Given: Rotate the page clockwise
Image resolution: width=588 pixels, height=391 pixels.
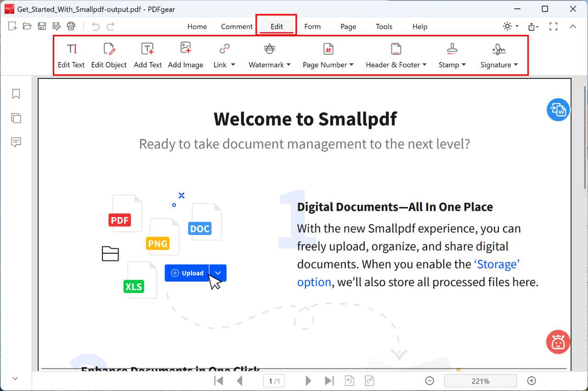Looking at the screenshot, I should (369, 380).
